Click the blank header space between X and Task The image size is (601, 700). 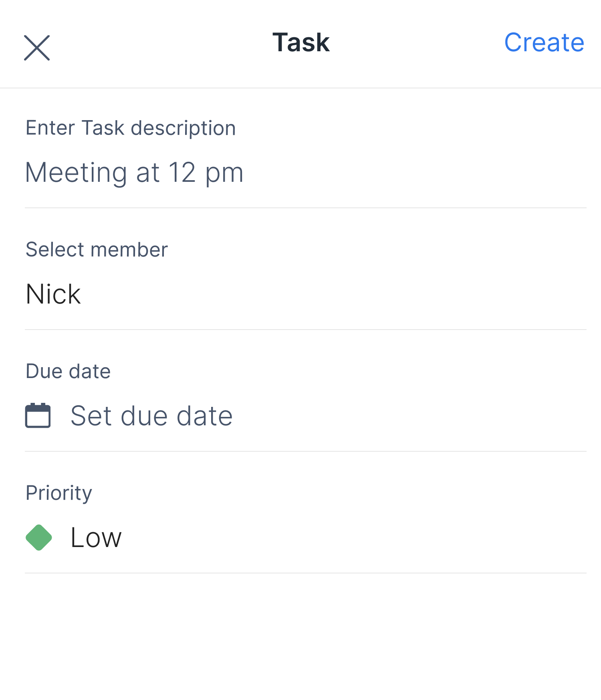point(160,44)
